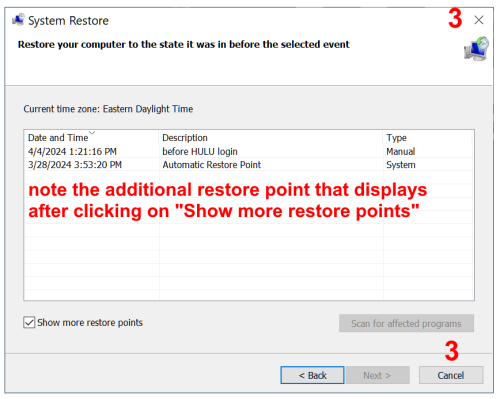Click the Type column header

[396, 138]
